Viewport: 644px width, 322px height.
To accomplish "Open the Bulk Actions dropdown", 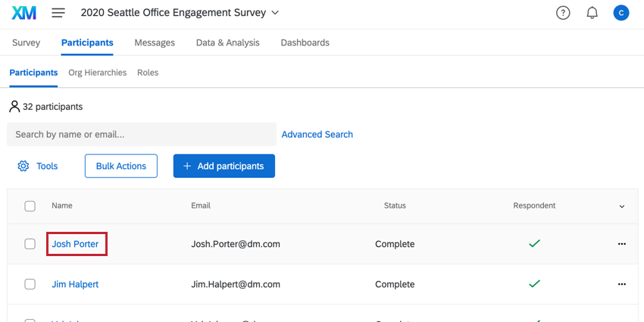I will click(x=121, y=166).
